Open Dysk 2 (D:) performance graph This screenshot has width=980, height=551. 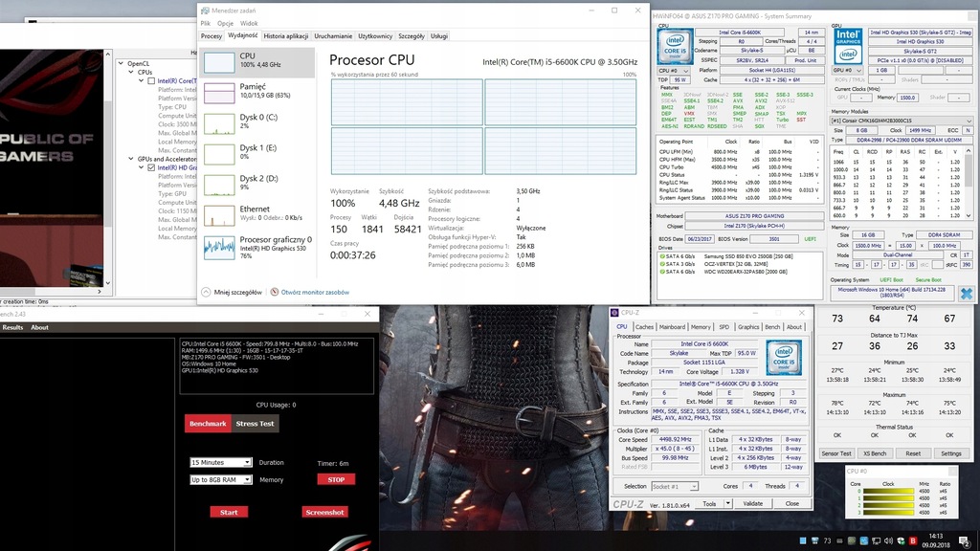tap(219, 185)
